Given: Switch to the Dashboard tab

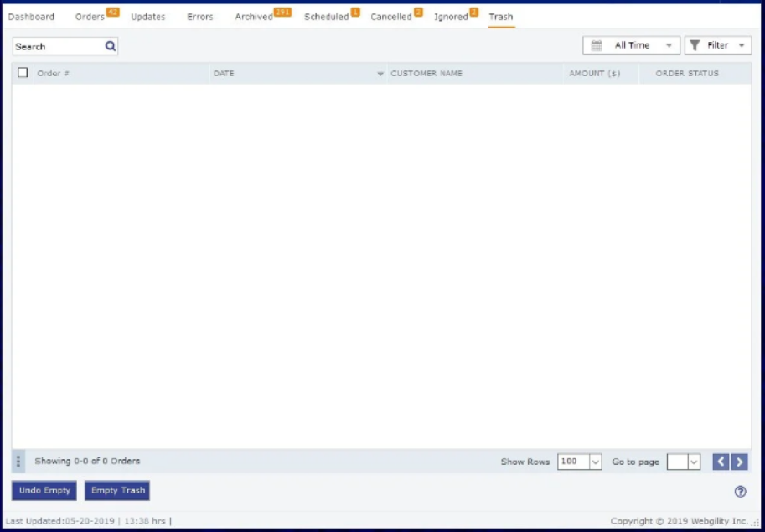Looking at the screenshot, I should click(x=31, y=17).
